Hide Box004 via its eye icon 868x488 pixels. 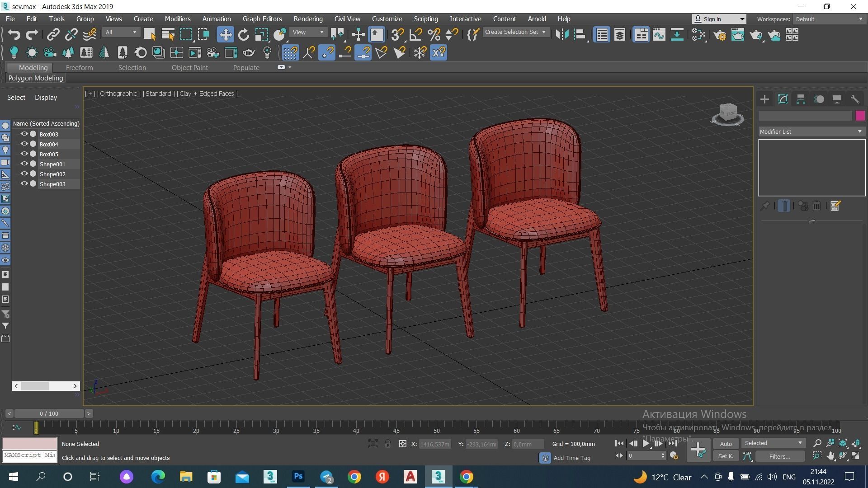point(24,144)
